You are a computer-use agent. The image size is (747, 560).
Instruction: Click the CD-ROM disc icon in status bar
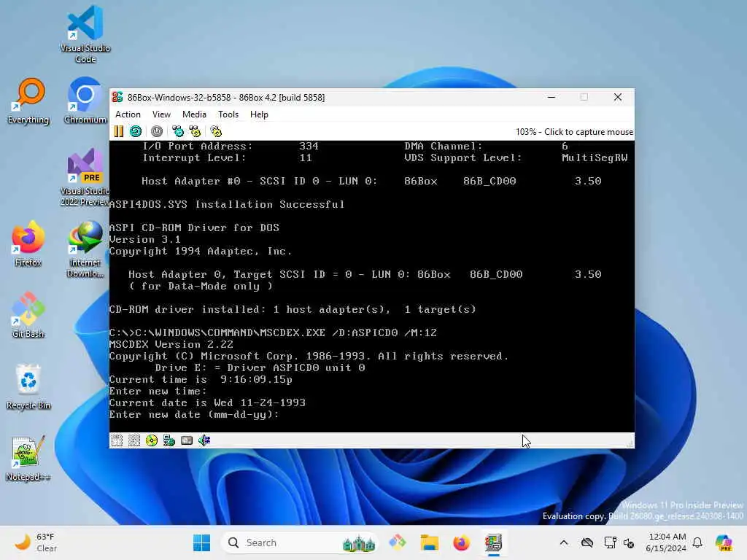(152, 440)
